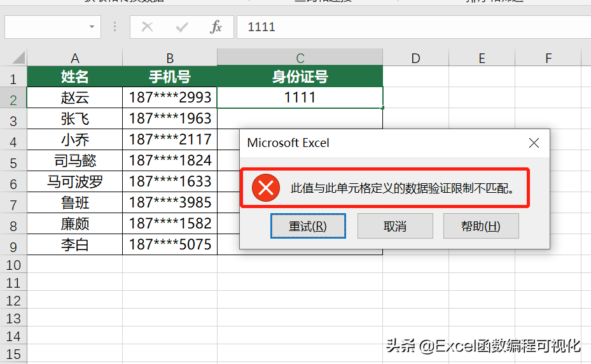Click phone cell 187****1582
The height and width of the screenshot is (364, 591).
170,223
